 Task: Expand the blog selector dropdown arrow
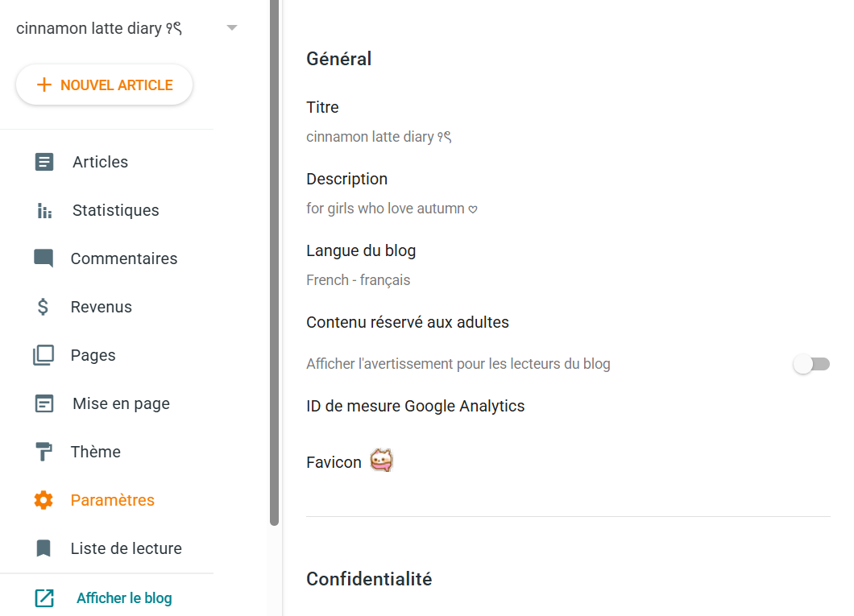pyautogui.click(x=232, y=27)
